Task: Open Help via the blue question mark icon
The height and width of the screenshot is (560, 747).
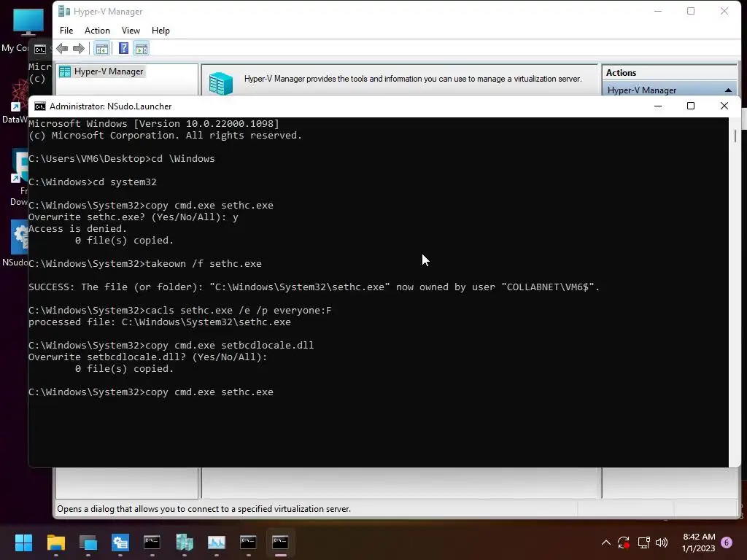Action: click(123, 48)
